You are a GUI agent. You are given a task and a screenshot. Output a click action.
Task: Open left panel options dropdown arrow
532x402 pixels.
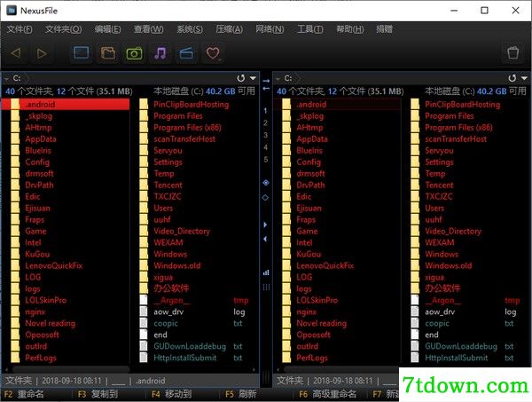coord(253,78)
